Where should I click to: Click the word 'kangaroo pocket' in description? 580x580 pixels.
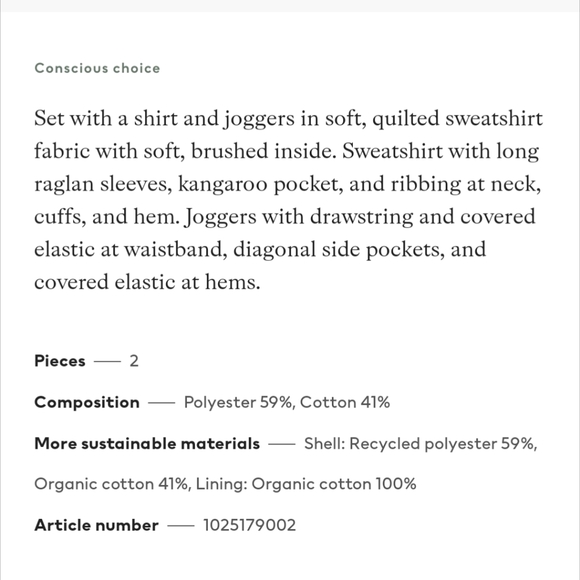tap(260, 185)
